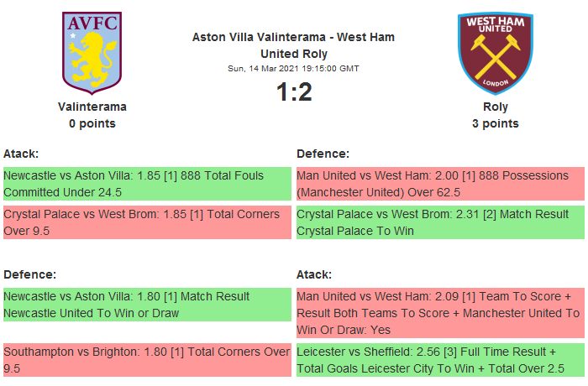
Task: Click Valinterama's 0 points label
Action: [92, 123]
